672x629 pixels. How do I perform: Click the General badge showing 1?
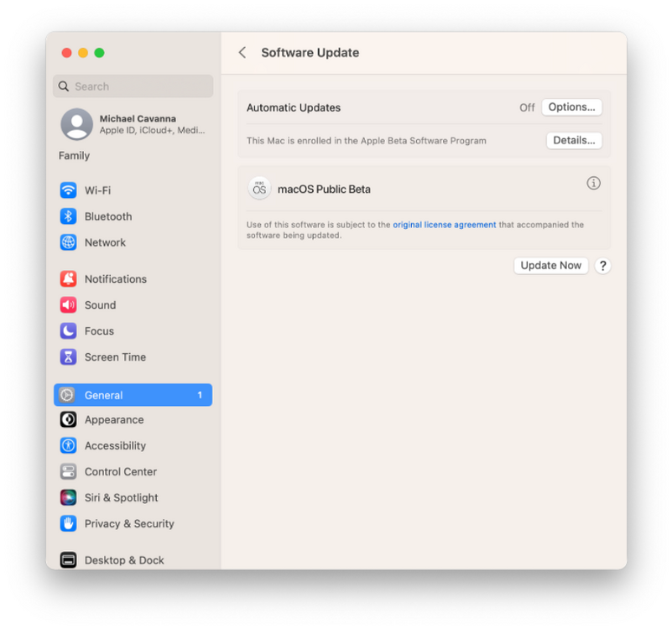[x=200, y=395]
